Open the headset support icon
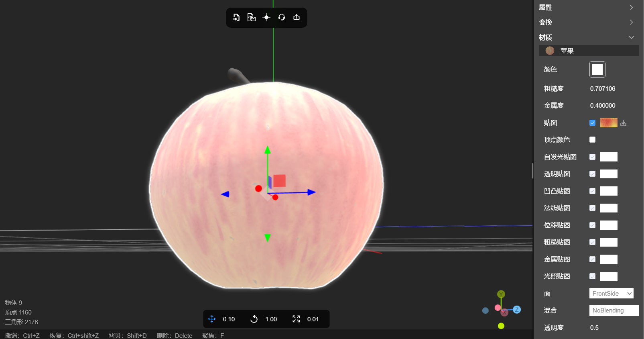Screen dimensions: 644x339 click(x=282, y=17)
